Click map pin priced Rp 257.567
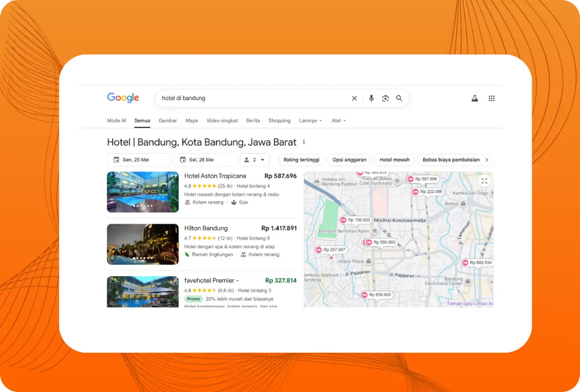The height and width of the screenshot is (392, 580). pyautogui.click(x=331, y=250)
